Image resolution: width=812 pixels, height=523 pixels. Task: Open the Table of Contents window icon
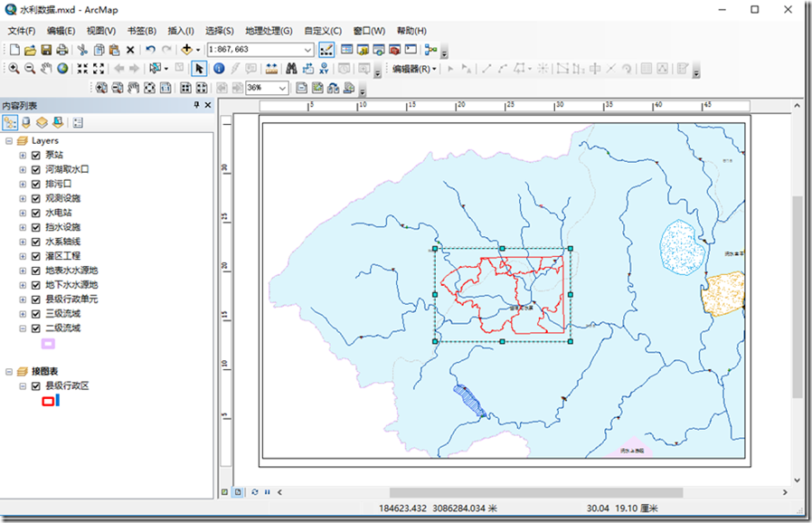coord(347,50)
